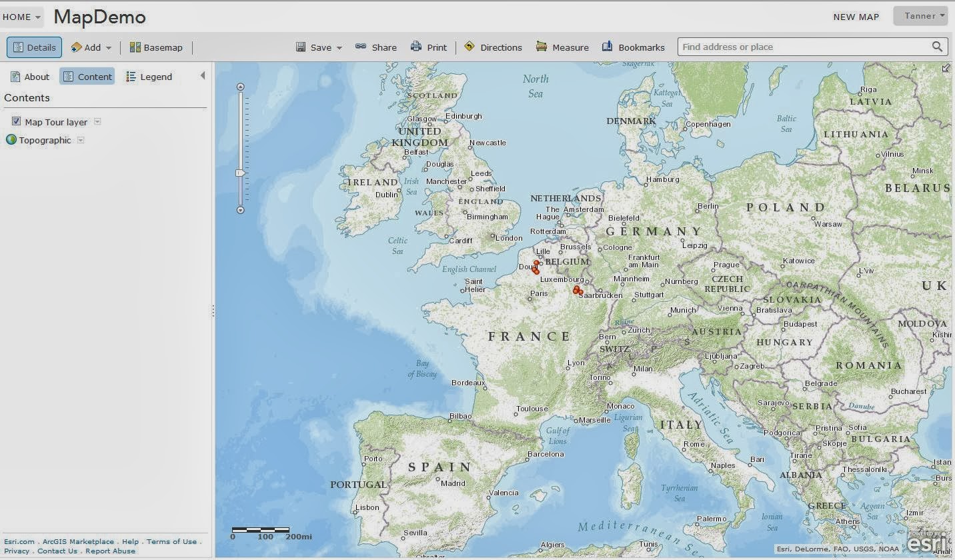Screen dimensions: 955x560
Task: Click the MapDemo map title
Action: click(x=99, y=17)
